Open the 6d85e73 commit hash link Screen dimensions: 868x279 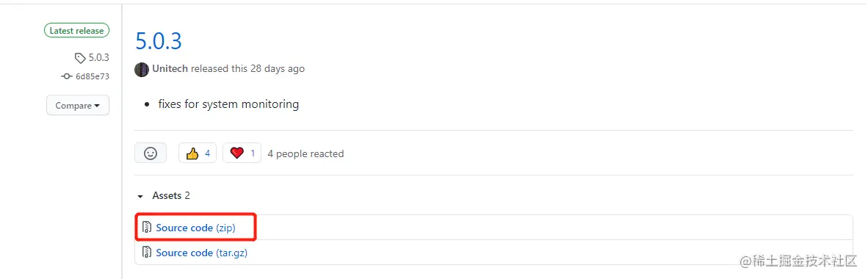click(x=93, y=76)
